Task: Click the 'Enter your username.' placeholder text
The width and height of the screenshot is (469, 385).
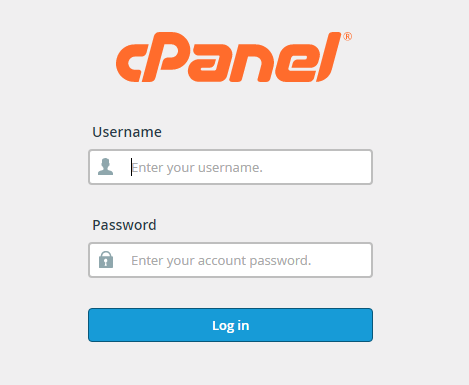Action: pos(197,168)
